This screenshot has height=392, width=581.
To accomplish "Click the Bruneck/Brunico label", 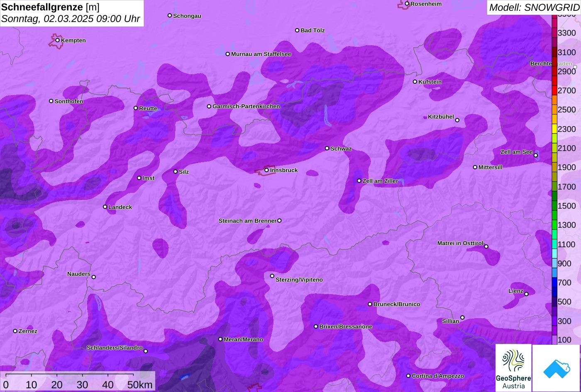I will click(x=397, y=304).
